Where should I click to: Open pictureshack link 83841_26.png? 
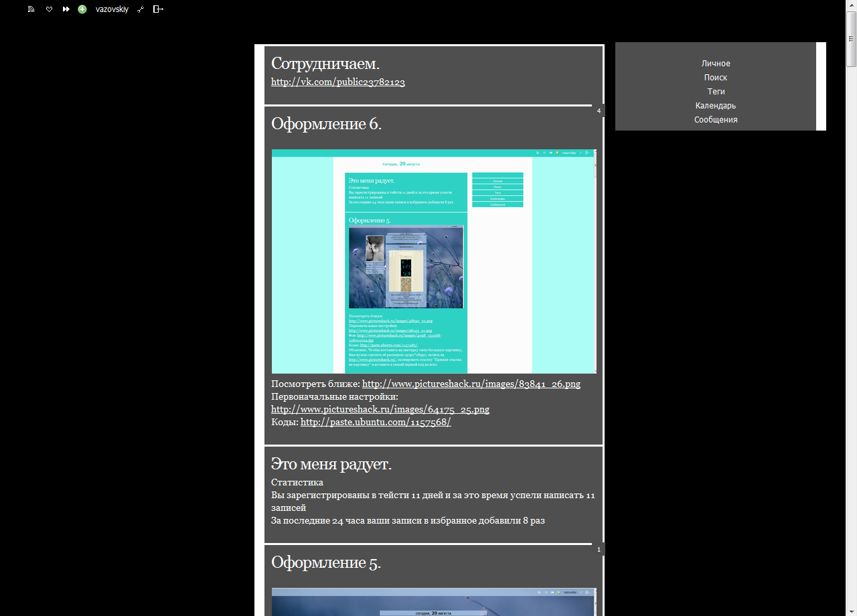(471, 384)
